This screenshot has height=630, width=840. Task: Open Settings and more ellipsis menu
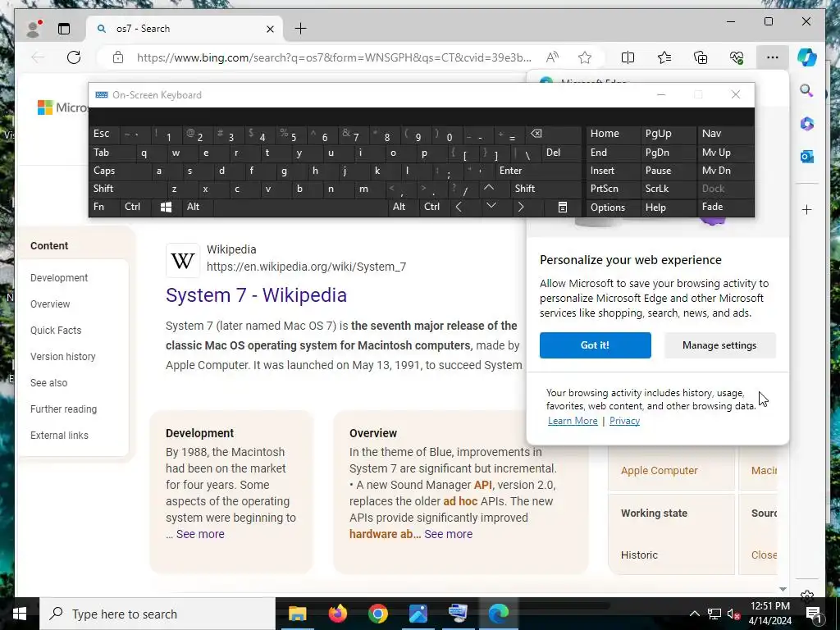[773, 57]
